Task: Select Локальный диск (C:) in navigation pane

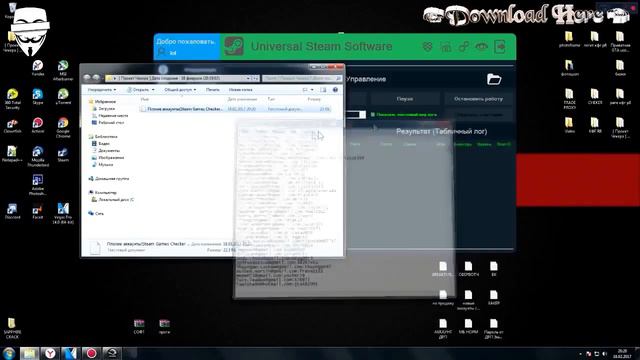Action: (113, 200)
